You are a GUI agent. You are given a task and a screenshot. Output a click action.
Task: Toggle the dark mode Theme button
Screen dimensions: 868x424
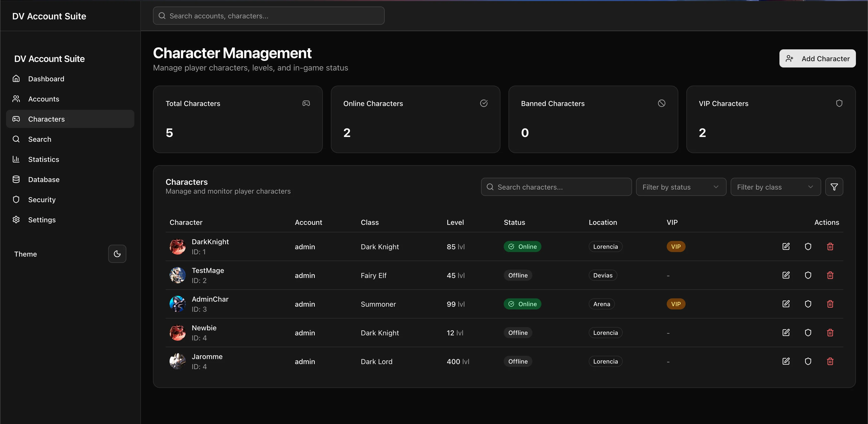pyautogui.click(x=117, y=254)
